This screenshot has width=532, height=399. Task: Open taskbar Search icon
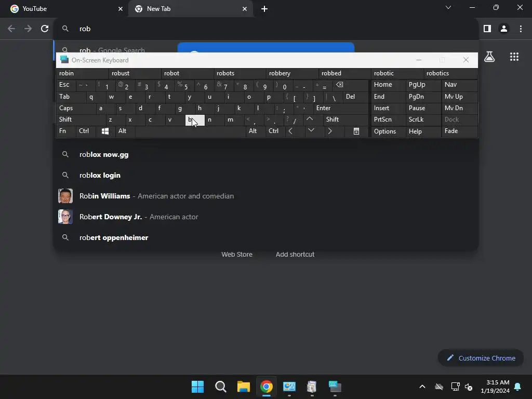tap(220, 387)
